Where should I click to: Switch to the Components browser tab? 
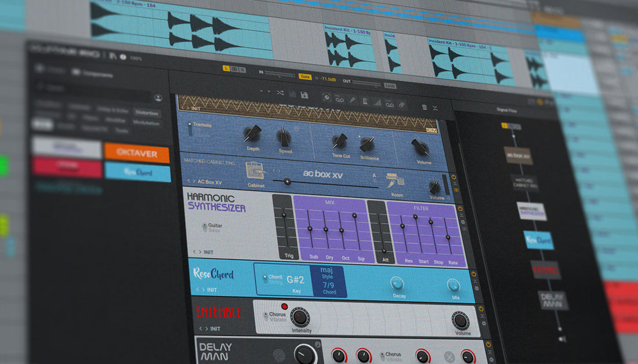coord(93,74)
